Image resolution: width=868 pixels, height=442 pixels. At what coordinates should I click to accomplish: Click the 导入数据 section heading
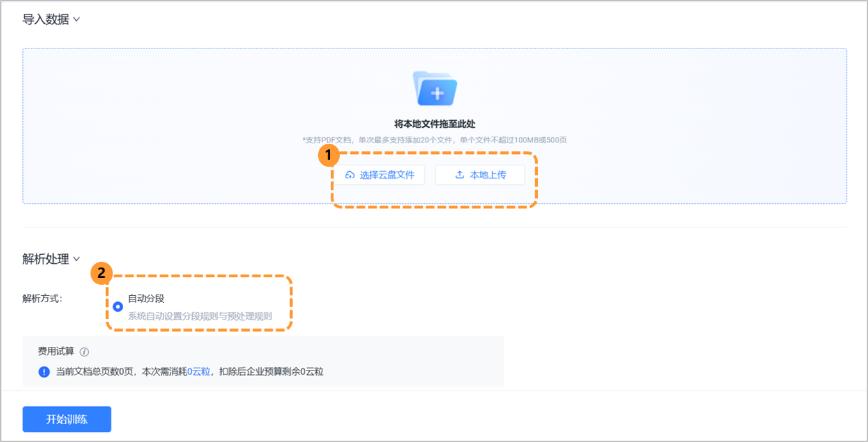click(x=45, y=20)
